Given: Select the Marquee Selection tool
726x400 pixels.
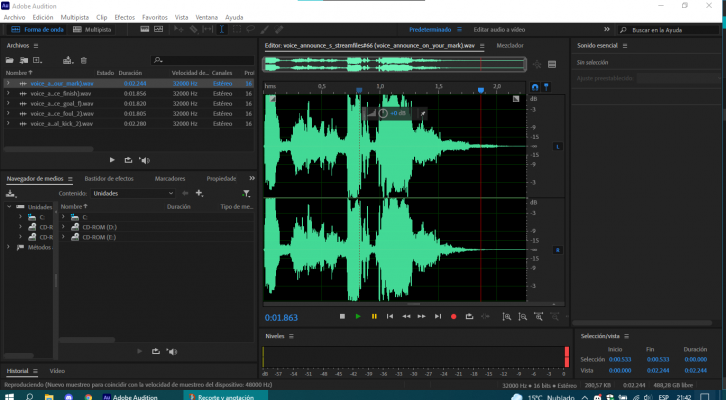Looking at the screenshot, I should [x=237, y=30].
